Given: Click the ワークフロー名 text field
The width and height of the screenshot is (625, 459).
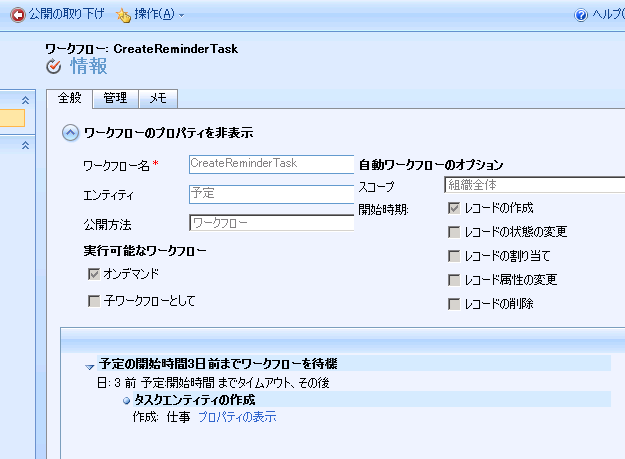Looking at the screenshot, I should (271, 164).
